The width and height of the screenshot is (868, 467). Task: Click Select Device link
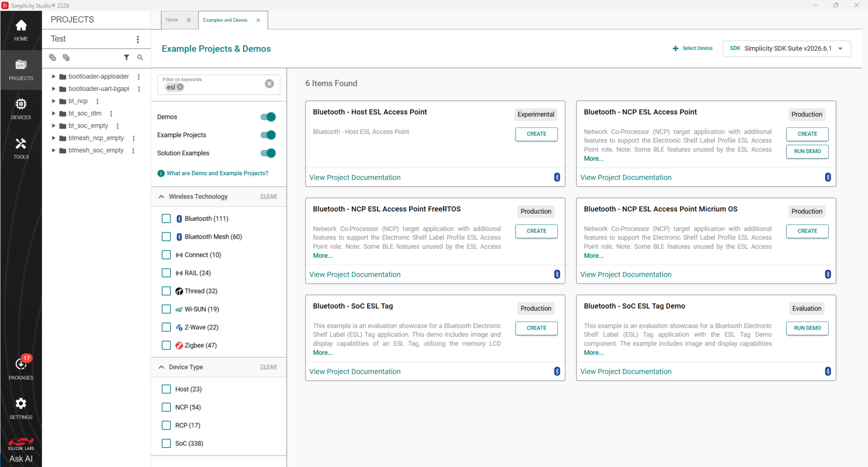pos(692,48)
